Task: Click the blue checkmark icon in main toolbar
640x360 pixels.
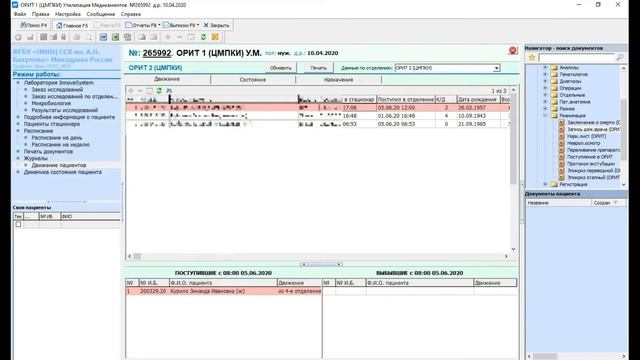Action: pyautogui.click(x=103, y=37)
